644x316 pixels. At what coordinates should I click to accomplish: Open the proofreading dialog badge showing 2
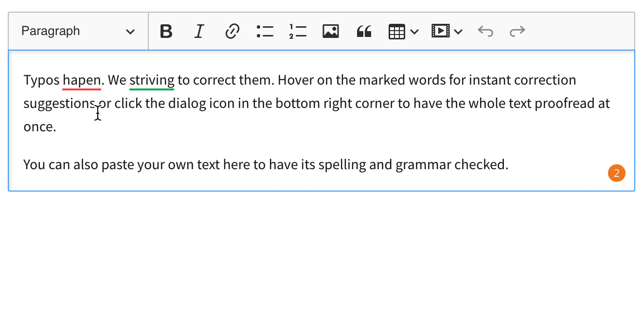point(617,173)
